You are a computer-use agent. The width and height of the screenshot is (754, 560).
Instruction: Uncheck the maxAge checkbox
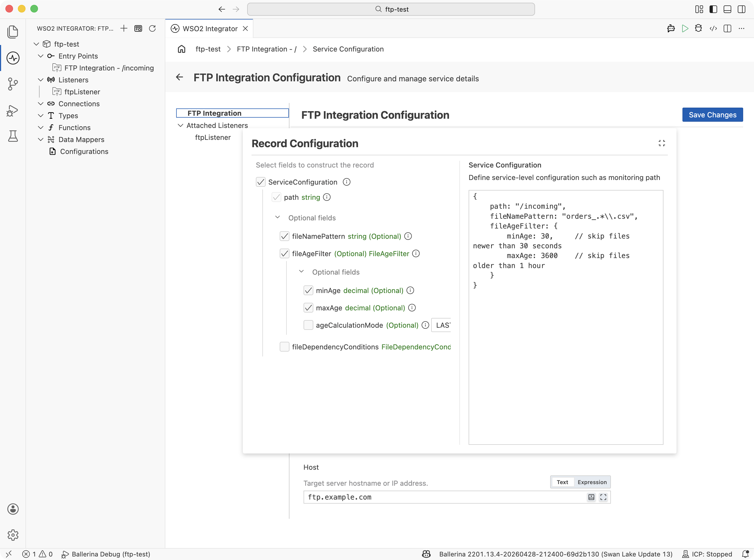pyautogui.click(x=308, y=308)
